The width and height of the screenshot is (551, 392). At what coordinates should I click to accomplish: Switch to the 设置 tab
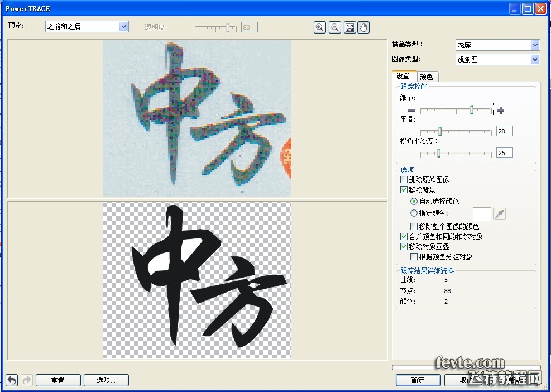click(404, 76)
